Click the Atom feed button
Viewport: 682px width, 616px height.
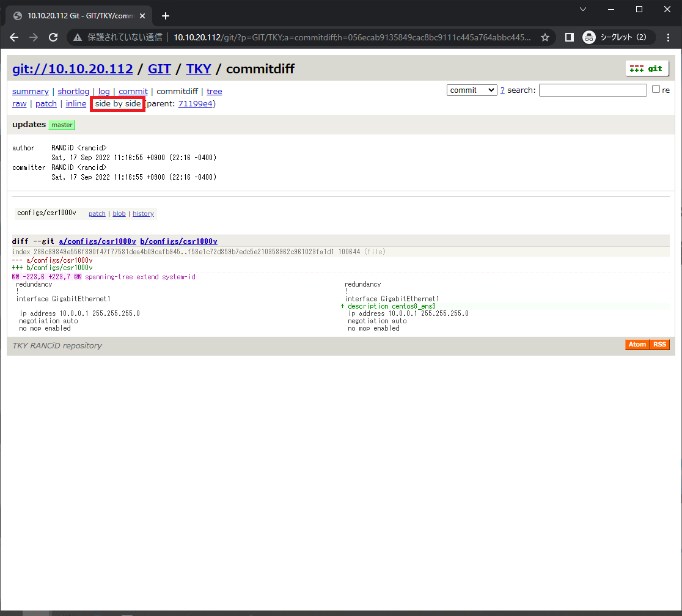[x=637, y=345]
